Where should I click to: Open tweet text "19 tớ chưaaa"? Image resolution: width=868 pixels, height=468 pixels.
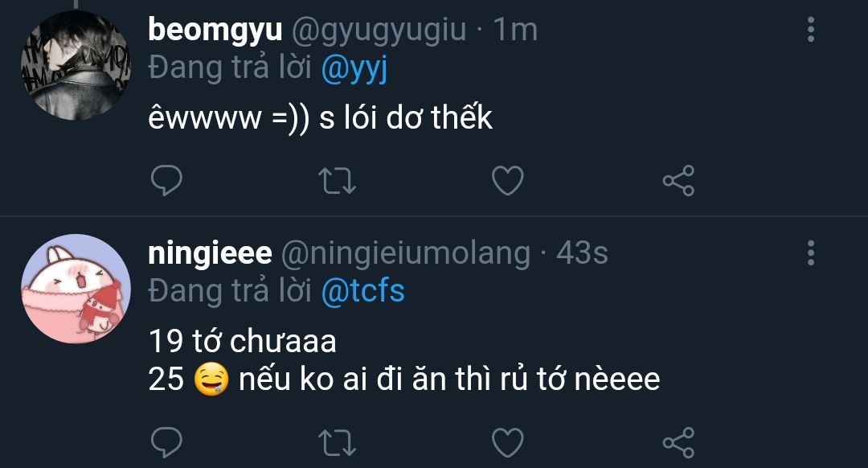click(242, 342)
